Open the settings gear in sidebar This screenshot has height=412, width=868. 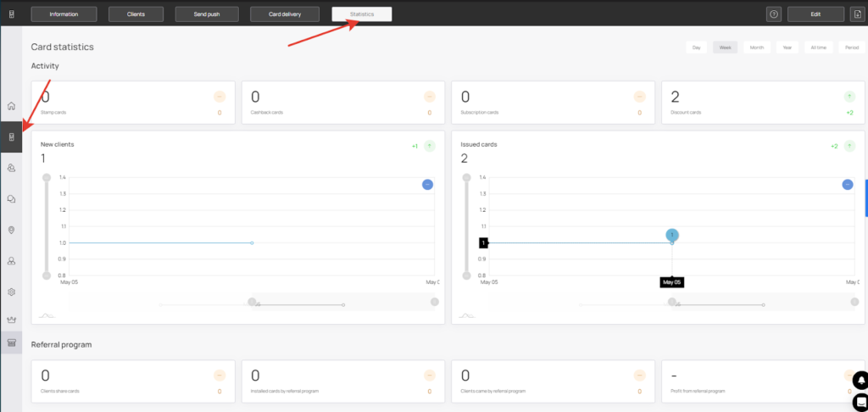pyautogui.click(x=11, y=292)
